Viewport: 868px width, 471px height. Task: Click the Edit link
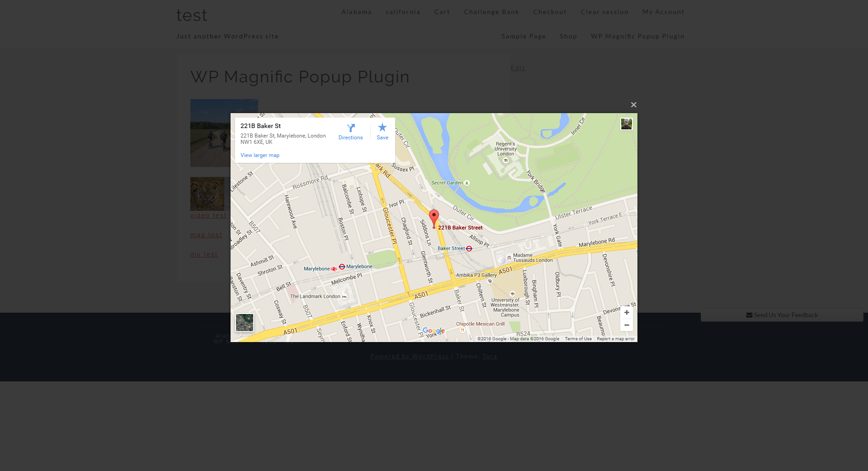518,68
